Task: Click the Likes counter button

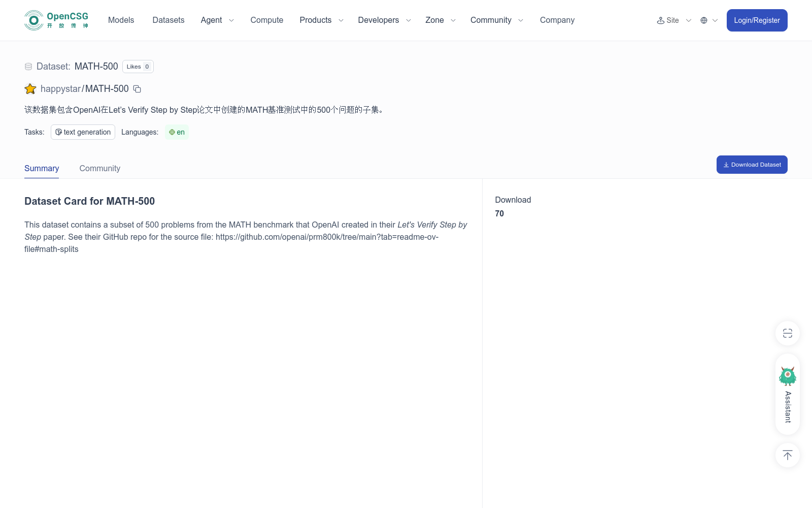Action: pos(138,67)
